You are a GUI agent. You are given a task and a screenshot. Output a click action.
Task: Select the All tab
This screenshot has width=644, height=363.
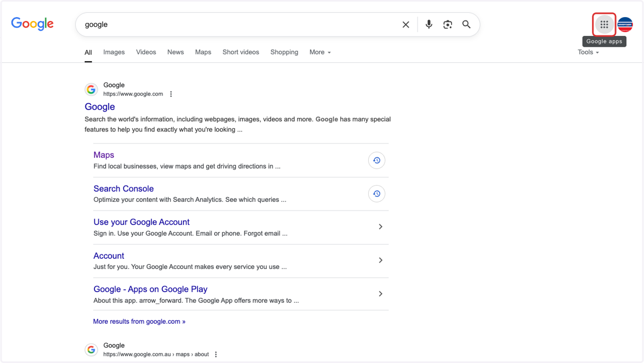click(88, 53)
